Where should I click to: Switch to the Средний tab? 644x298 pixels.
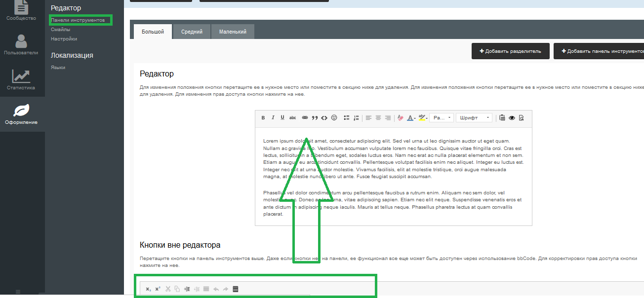click(x=192, y=32)
